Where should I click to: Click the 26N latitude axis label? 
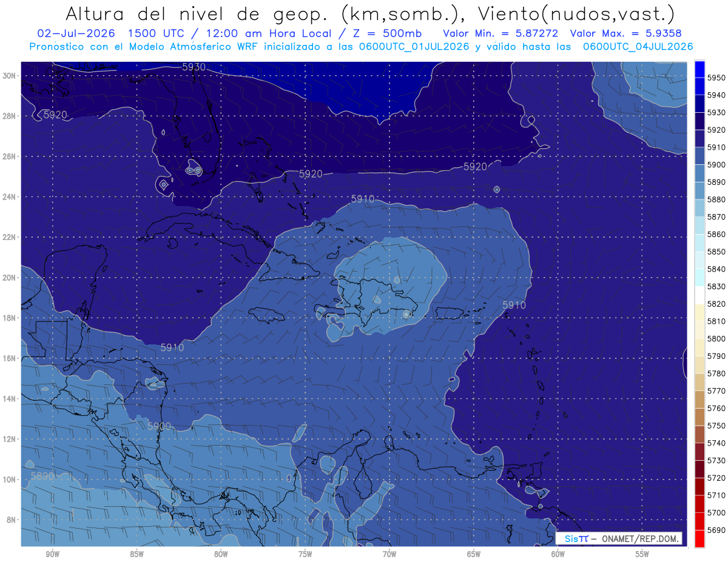(10, 156)
